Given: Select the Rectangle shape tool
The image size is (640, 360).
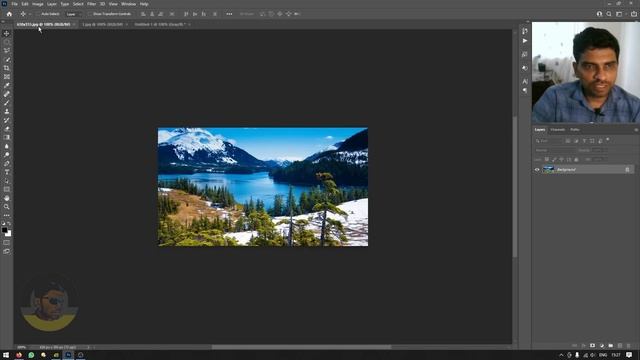Looking at the screenshot, I should coord(7,189).
